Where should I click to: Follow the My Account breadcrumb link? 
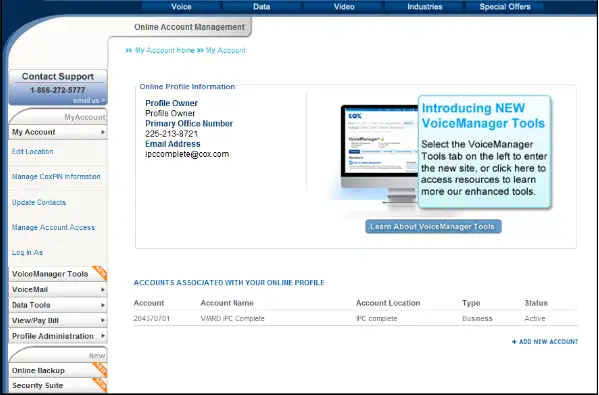click(226, 50)
